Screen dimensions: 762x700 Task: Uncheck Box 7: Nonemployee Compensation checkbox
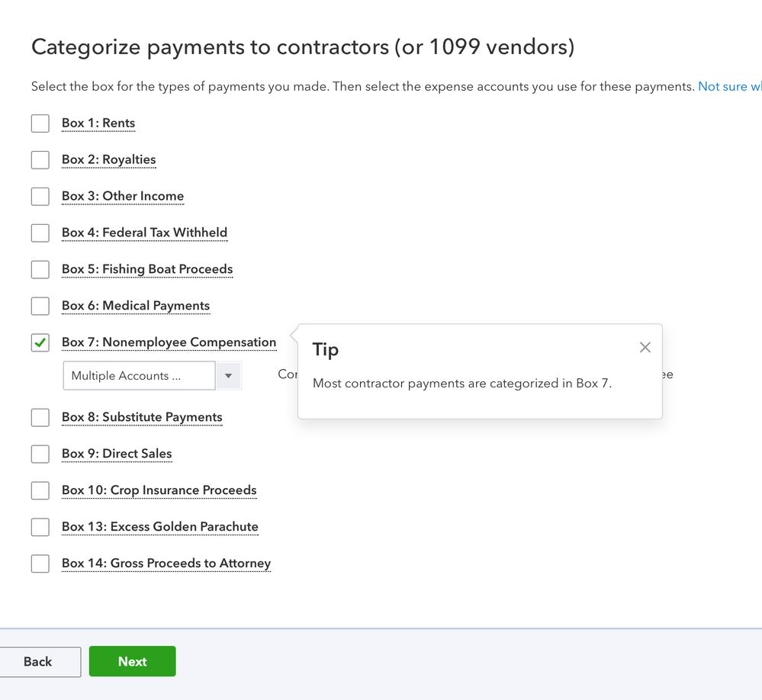click(x=40, y=343)
